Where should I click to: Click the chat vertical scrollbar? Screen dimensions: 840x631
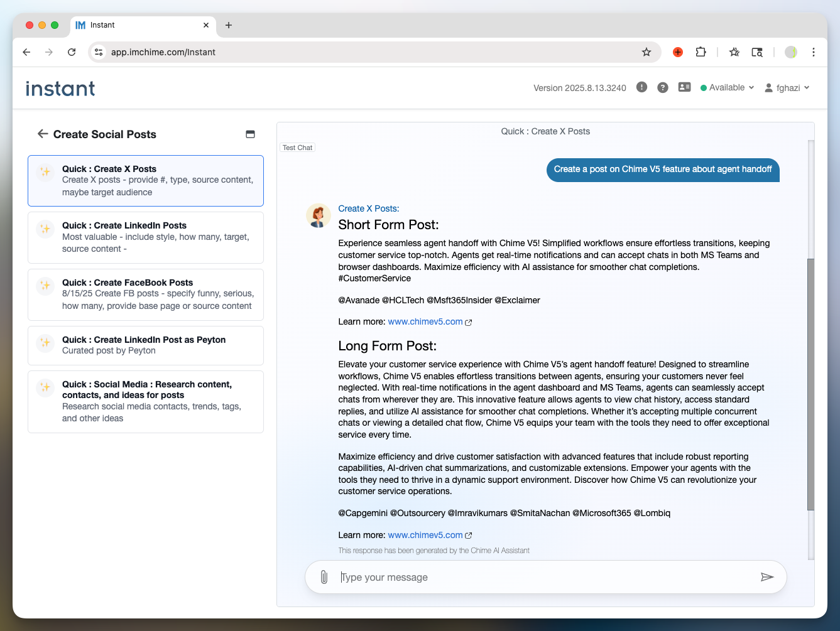pos(810,384)
